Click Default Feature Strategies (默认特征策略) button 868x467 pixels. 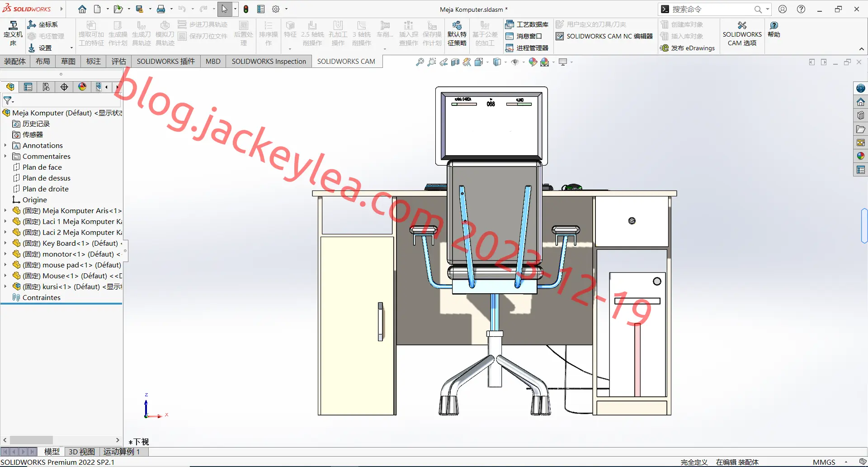(x=457, y=34)
